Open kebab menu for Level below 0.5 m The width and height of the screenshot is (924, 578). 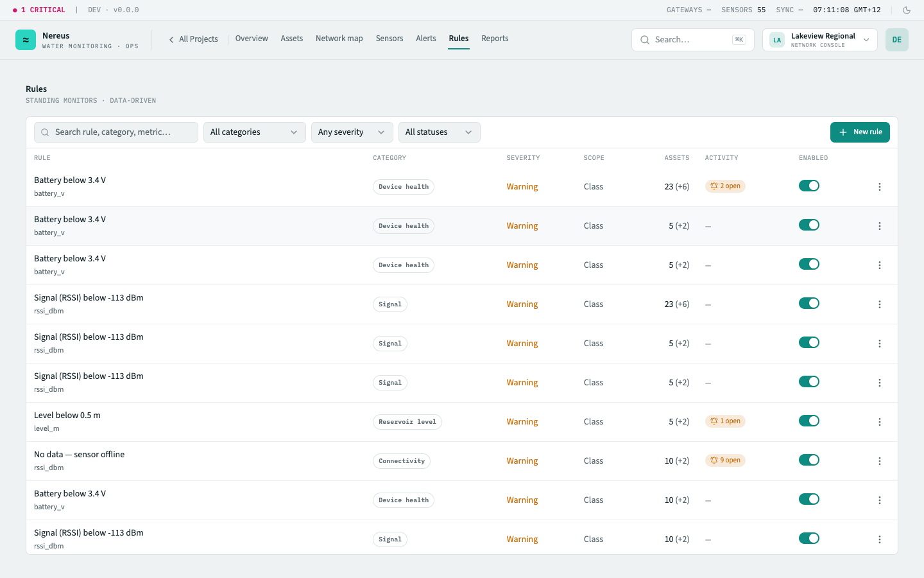880,422
